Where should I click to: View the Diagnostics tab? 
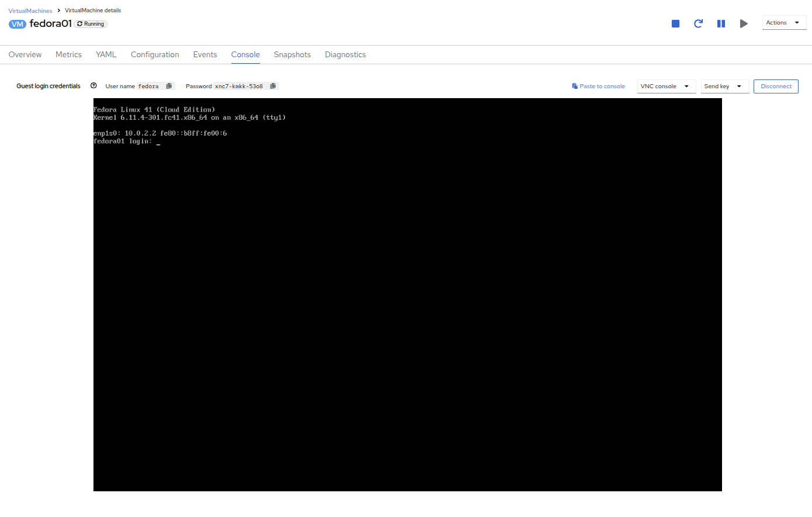pyautogui.click(x=345, y=54)
